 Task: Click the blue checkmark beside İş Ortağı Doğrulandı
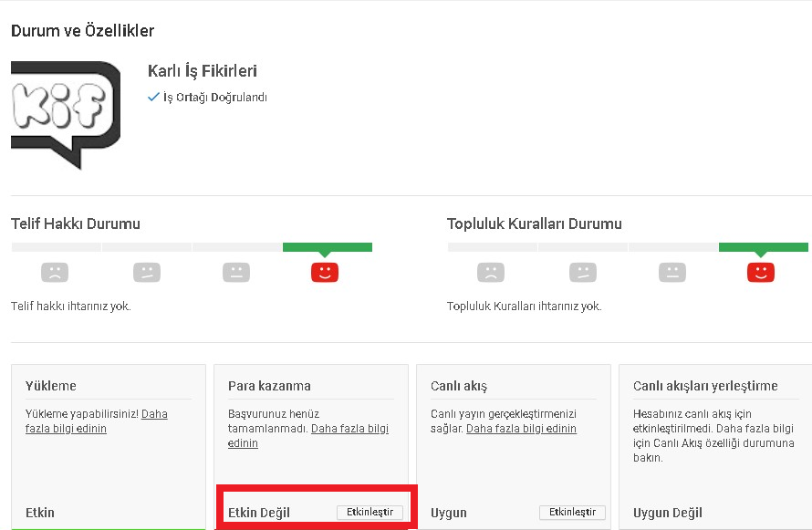[x=153, y=98]
